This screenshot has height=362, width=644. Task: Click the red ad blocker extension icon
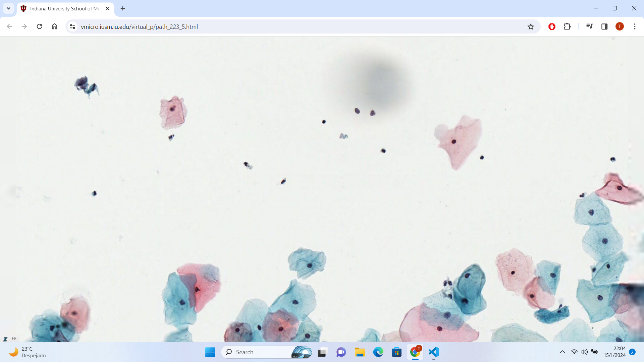pos(552,26)
